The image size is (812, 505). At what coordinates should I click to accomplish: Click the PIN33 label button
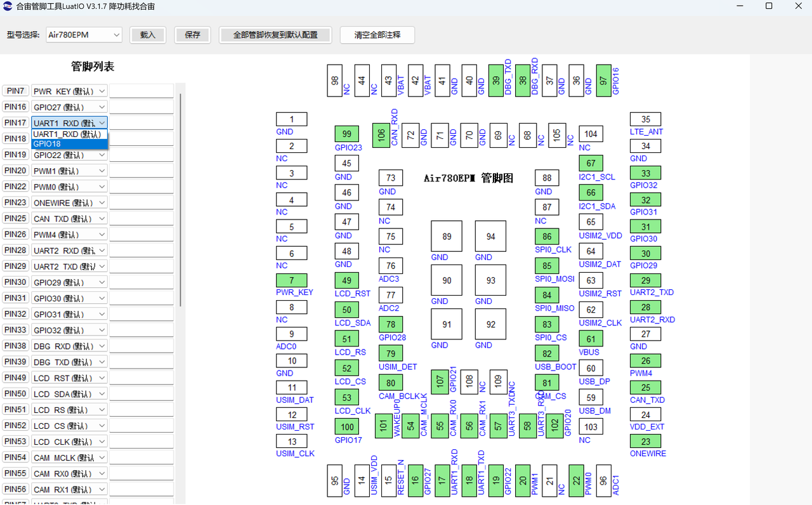16,330
